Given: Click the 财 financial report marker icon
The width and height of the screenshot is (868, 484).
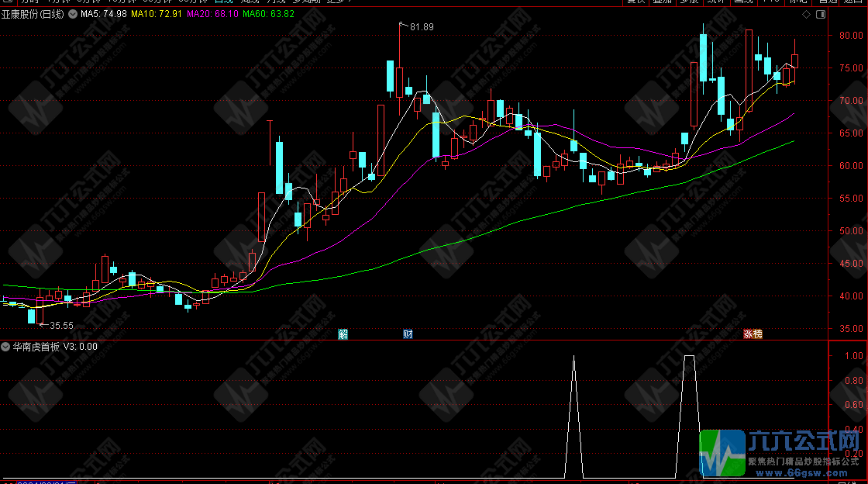Looking at the screenshot, I should click(408, 334).
